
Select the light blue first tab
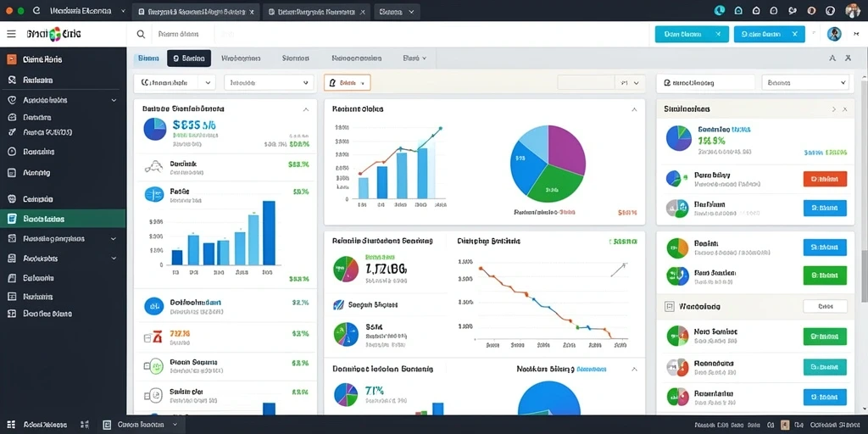148,58
